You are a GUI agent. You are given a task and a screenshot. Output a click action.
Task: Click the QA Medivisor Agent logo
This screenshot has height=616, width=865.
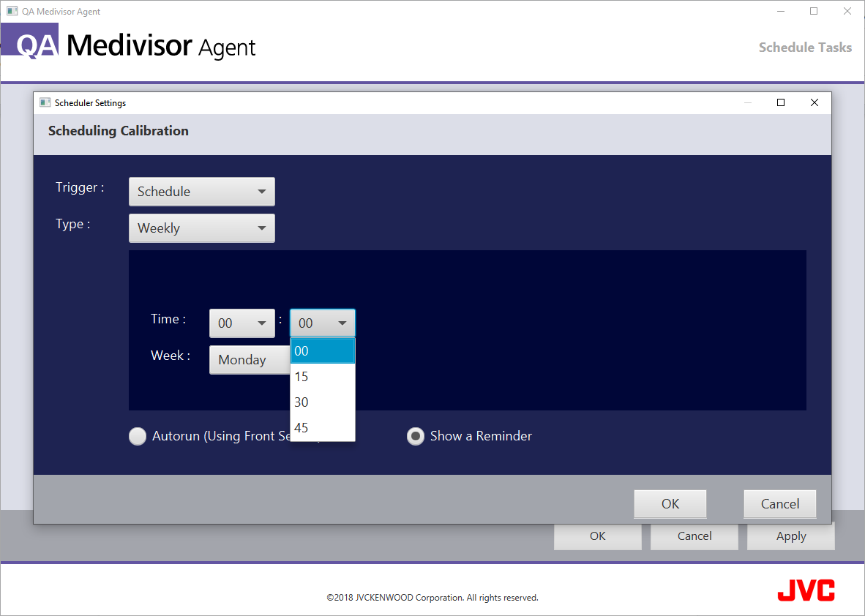coord(129,42)
